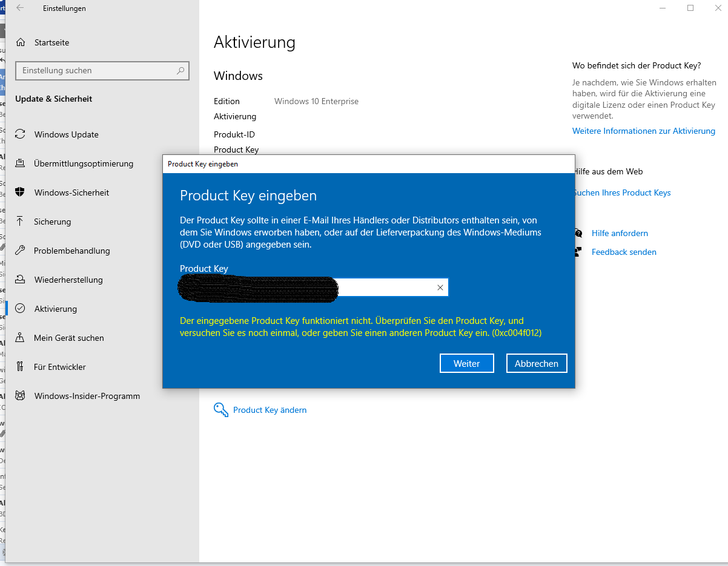
Task: Click the Product Key eingeben dialog title bar
Action: point(368,164)
